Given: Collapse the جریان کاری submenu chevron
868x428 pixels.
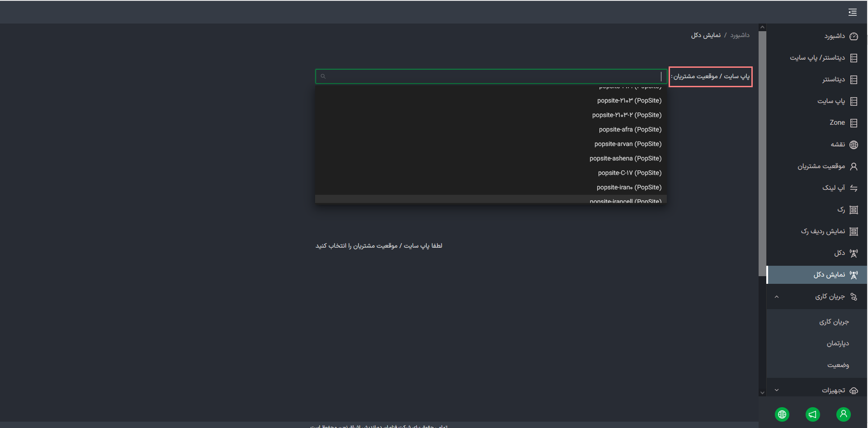Looking at the screenshot, I should point(777,297).
